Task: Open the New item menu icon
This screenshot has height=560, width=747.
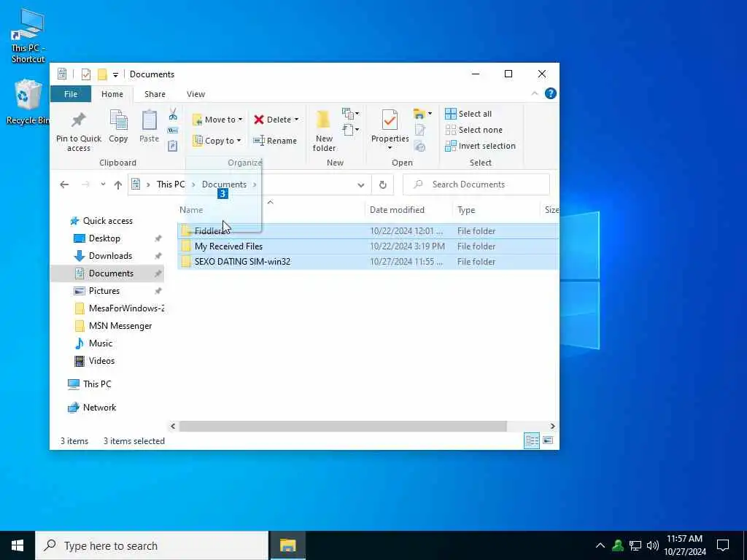Action: [x=350, y=113]
